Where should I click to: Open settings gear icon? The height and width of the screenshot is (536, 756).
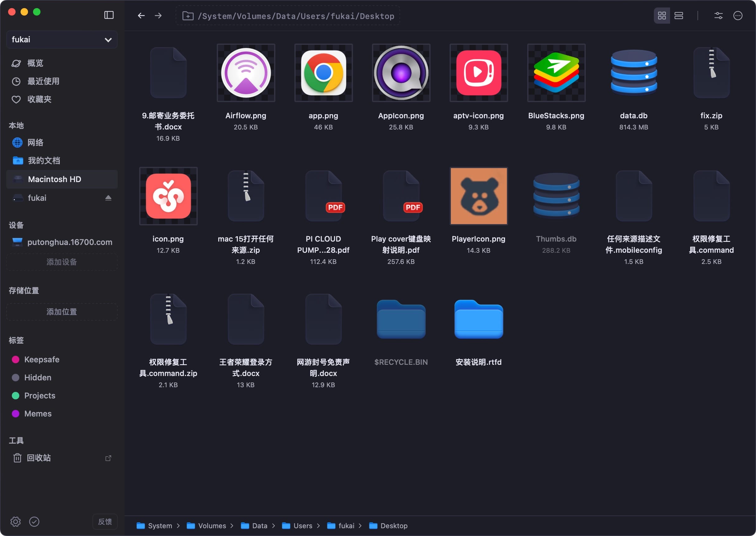click(x=16, y=521)
